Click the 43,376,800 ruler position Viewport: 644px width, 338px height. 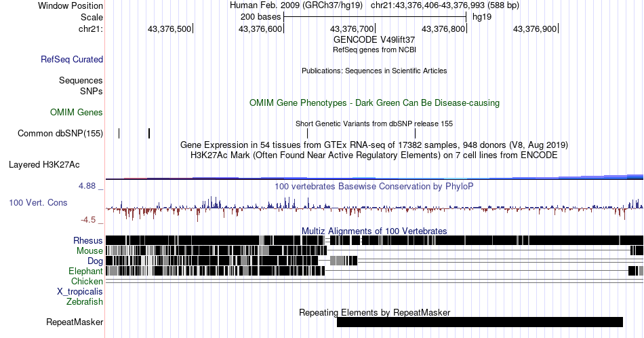pyautogui.click(x=443, y=29)
